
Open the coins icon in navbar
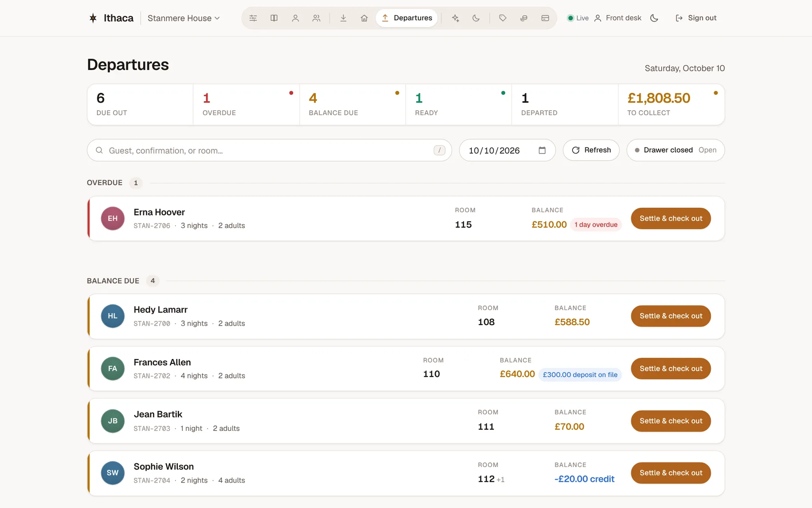[x=524, y=18]
